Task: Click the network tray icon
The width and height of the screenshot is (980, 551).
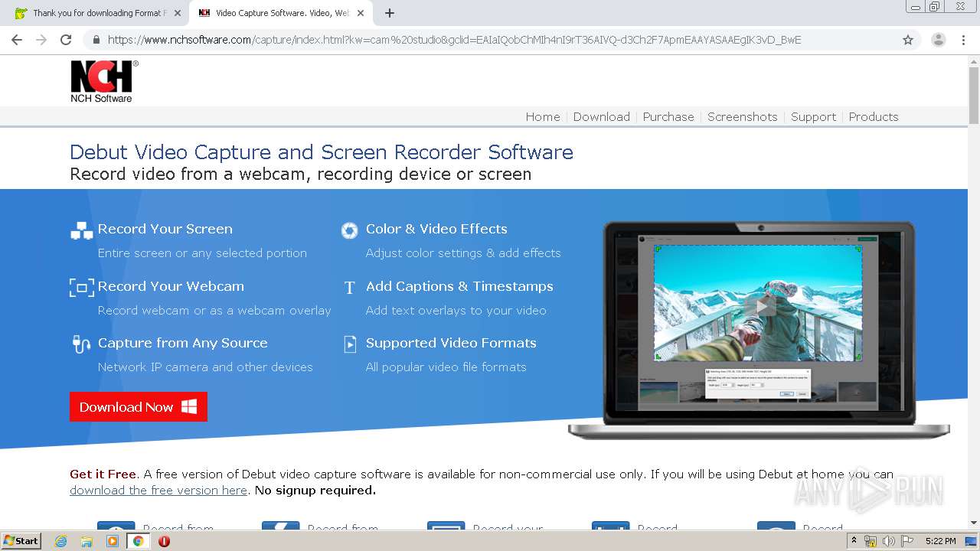Action: (x=871, y=541)
